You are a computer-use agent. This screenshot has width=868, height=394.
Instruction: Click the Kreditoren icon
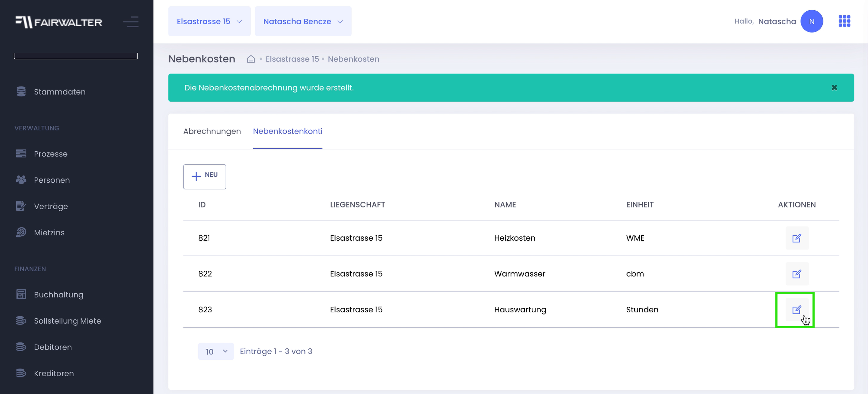21,373
